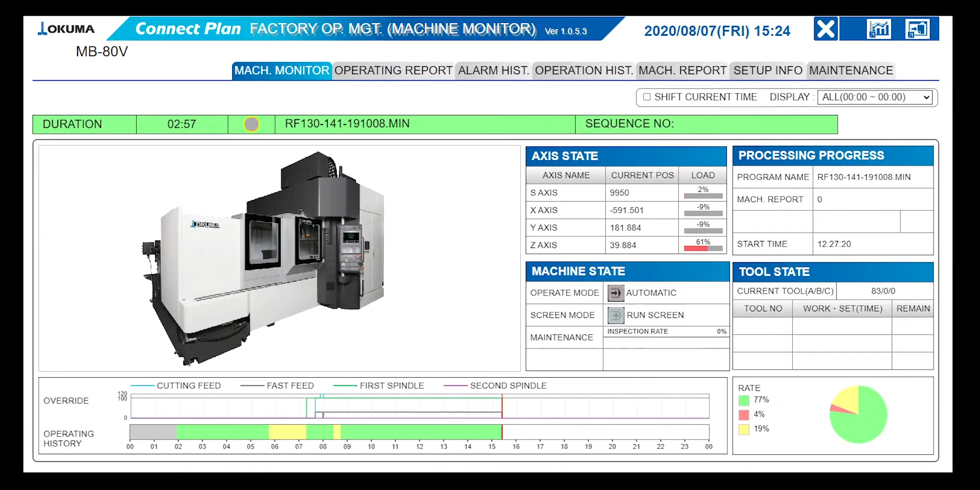Click the green status indicator beside DURATION
The height and width of the screenshot is (490, 980).
point(251,124)
